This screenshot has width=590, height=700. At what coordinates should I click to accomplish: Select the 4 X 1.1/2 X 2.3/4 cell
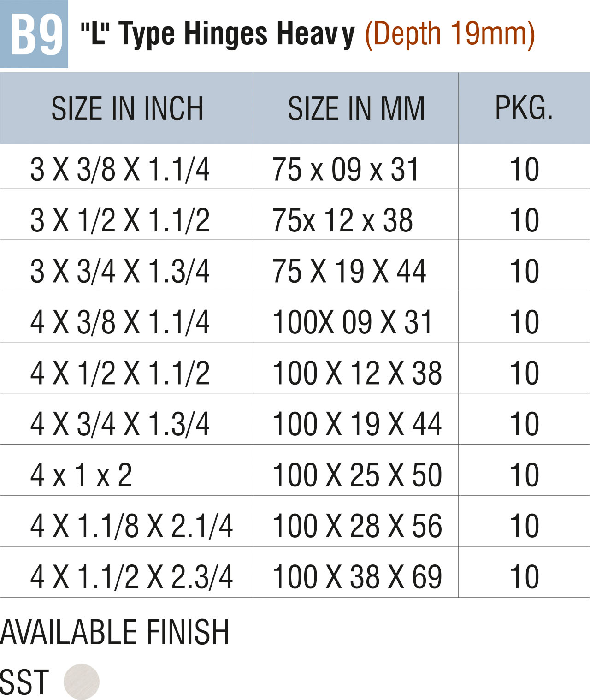click(x=131, y=577)
